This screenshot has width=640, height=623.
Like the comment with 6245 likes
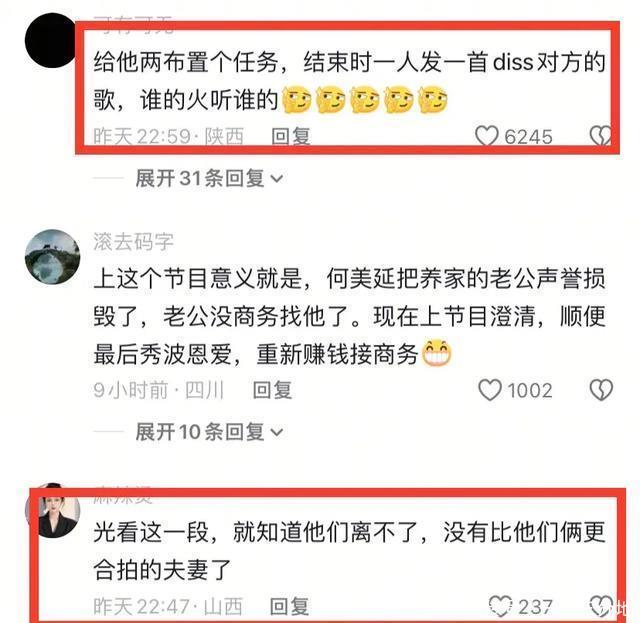[487, 136]
